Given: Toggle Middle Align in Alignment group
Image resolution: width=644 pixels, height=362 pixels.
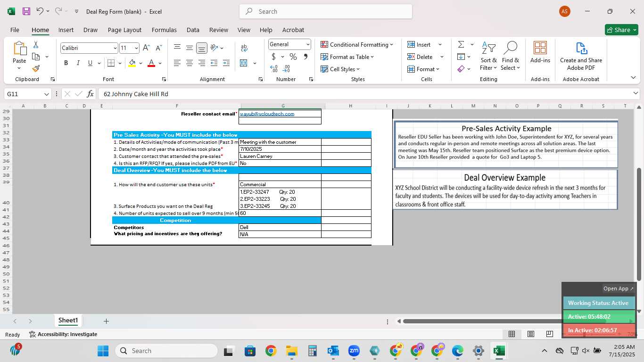Looking at the screenshot, I should point(189,48).
